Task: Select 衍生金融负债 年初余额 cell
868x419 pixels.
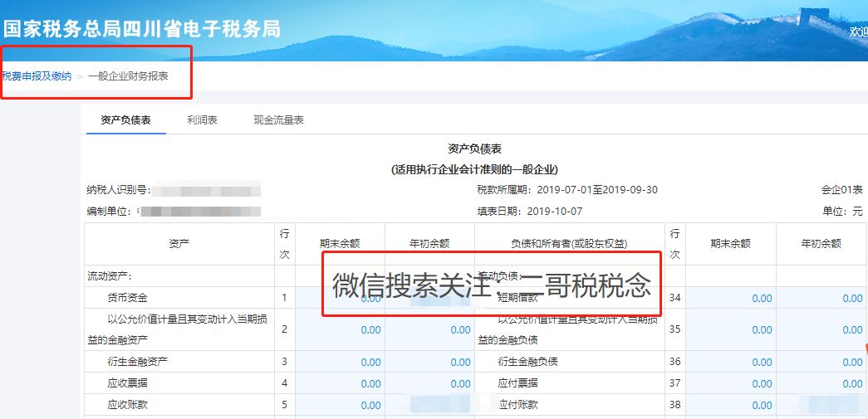Action: pos(822,363)
